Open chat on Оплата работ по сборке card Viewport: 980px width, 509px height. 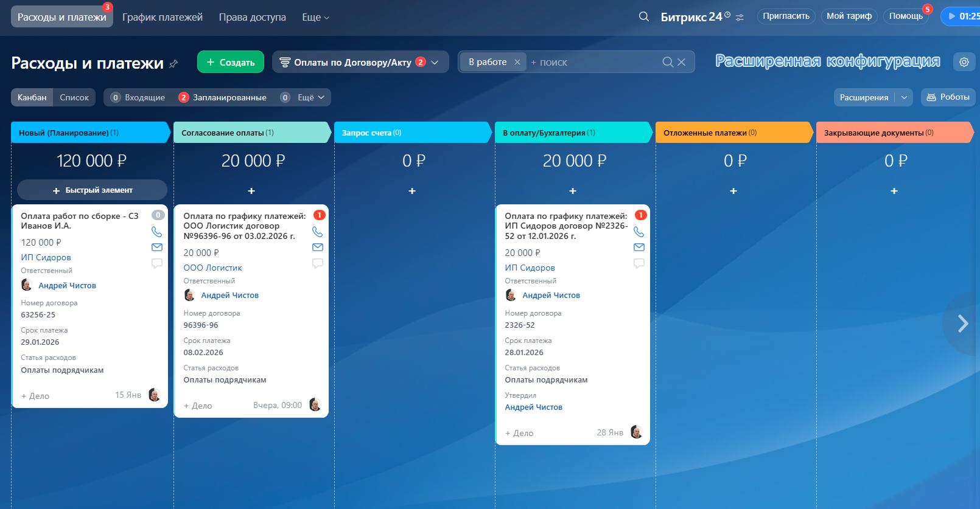pyautogui.click(x=156, y=263)
